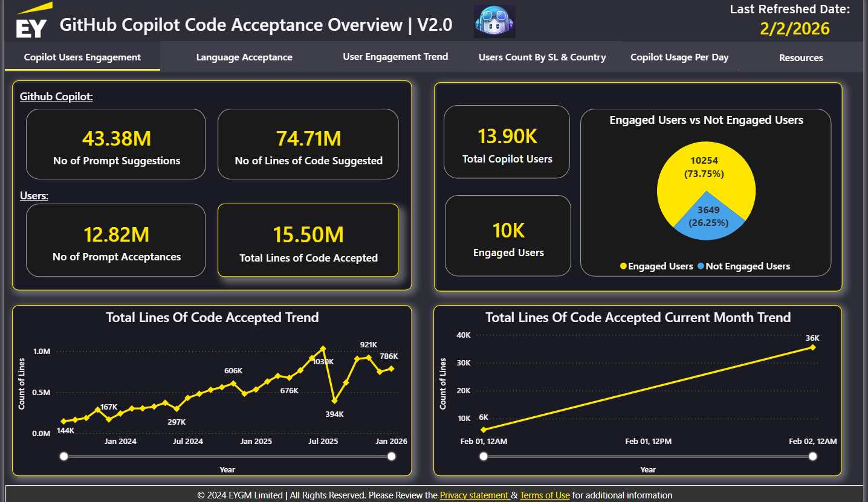Click the "Feb 01, 12PM" axis label
The height and width of the screenshot is (502, 868).
tap(648, 442)
